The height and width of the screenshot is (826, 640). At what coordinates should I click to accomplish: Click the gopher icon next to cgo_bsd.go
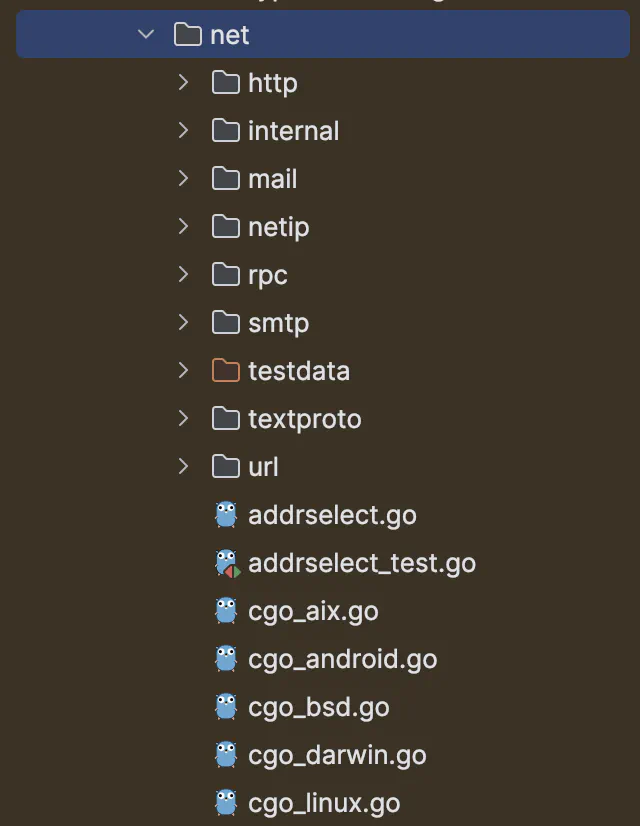pyautogui.click(x=227, y=707)
